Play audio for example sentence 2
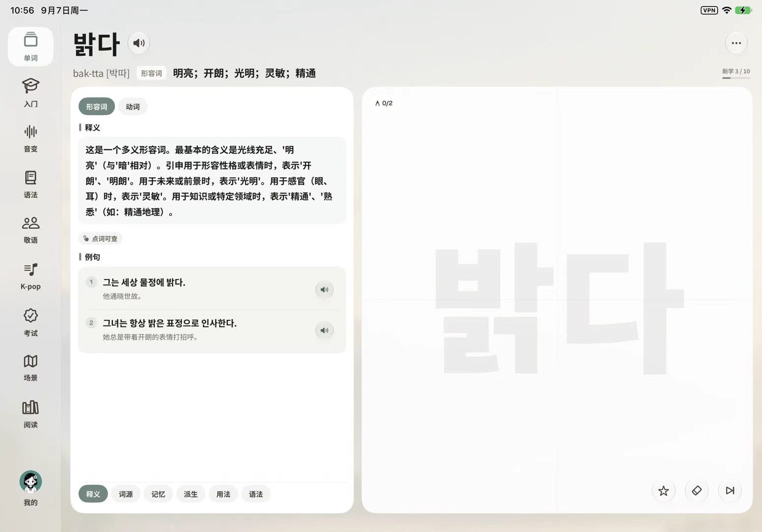The image size is (762, 532). (x=324, y=331)
